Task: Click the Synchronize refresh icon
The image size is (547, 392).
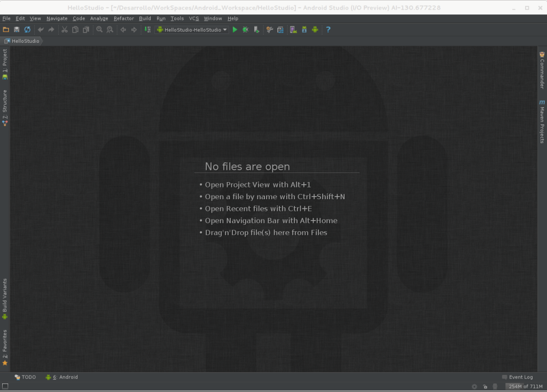Action: [x=27, y=30]
